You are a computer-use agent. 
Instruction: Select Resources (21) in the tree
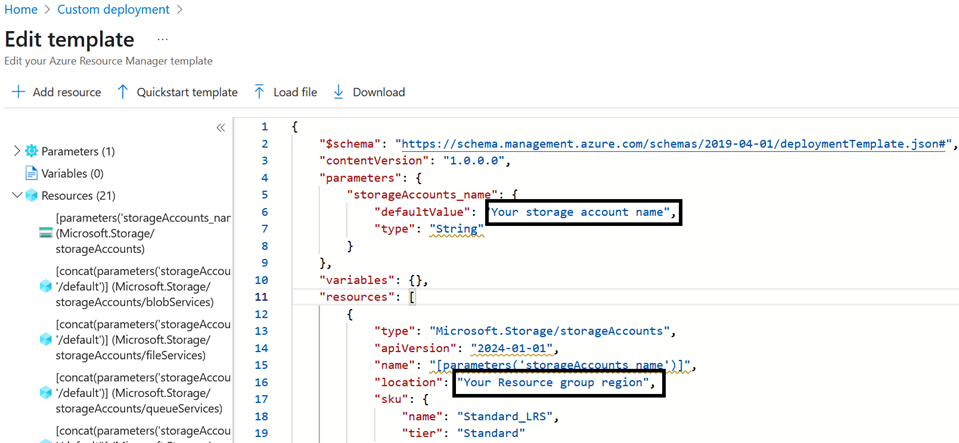78,196
